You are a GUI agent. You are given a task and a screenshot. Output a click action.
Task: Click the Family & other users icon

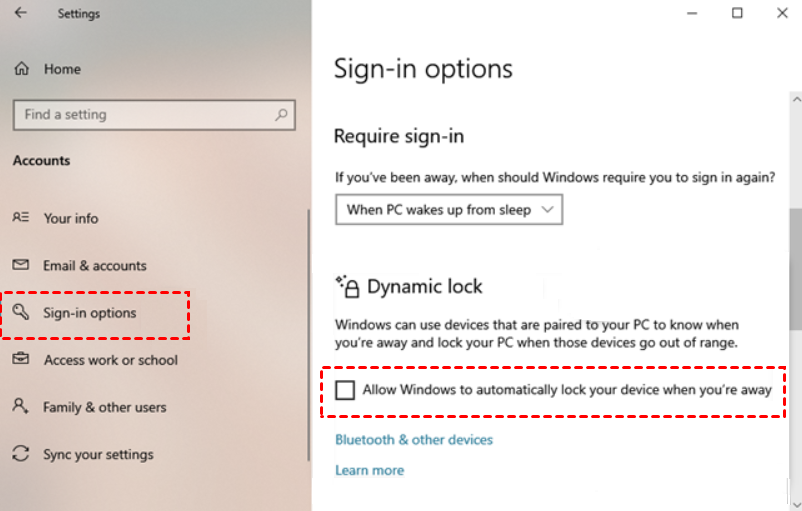pyautogui.click(x=21, y=407)
